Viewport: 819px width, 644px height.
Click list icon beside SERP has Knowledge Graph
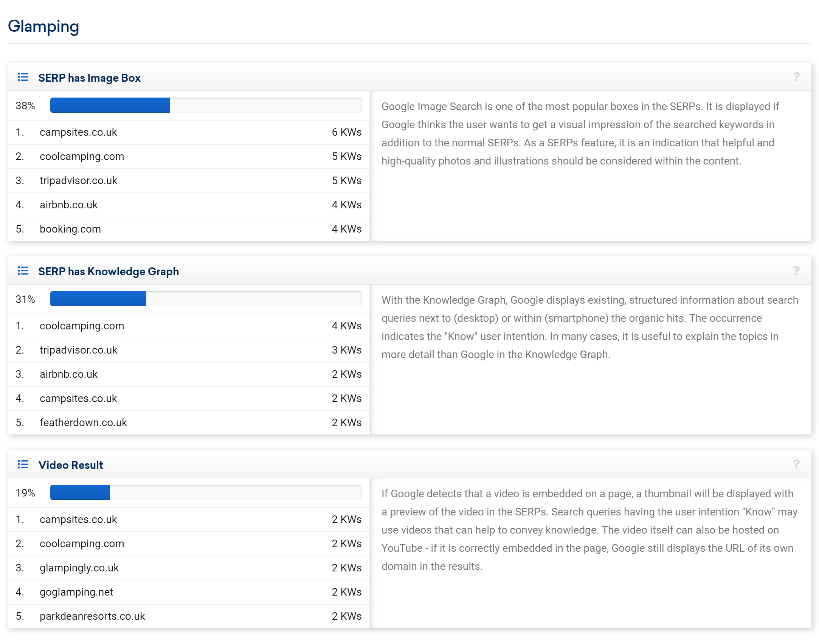[x=23, y=271]
